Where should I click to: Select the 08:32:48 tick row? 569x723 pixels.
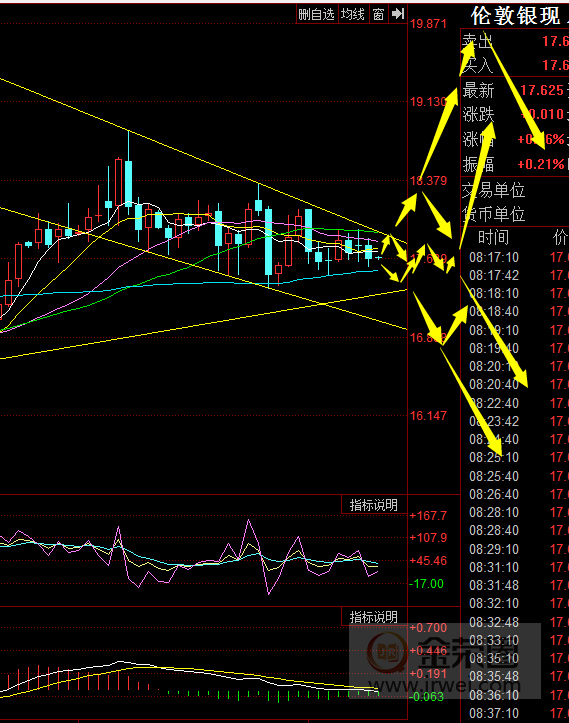pos(515,622)
